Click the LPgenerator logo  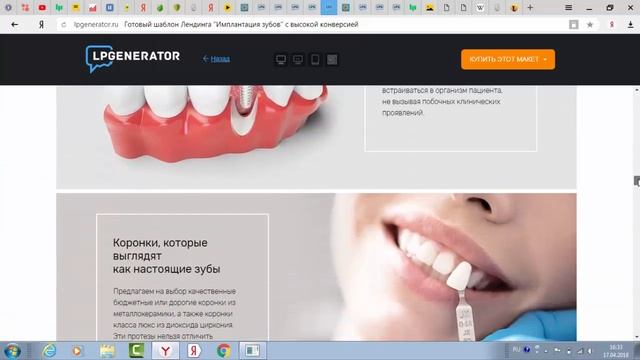click(133, 59)
